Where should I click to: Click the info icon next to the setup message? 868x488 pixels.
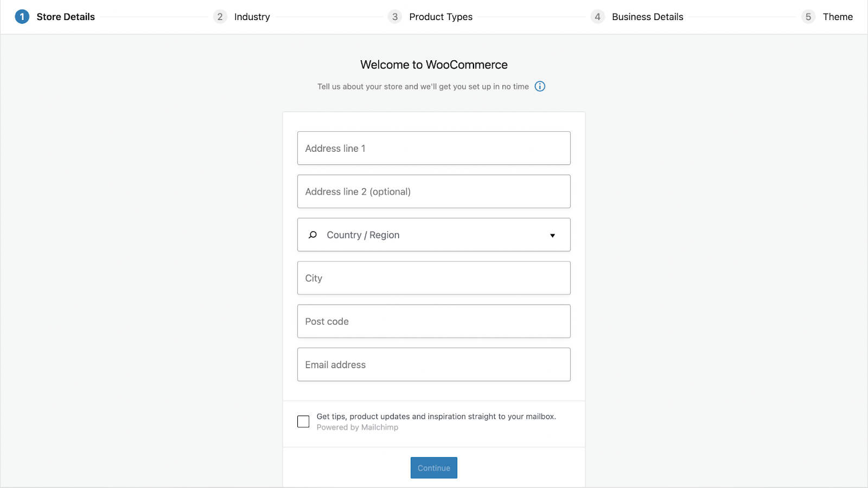coord(540,86)
